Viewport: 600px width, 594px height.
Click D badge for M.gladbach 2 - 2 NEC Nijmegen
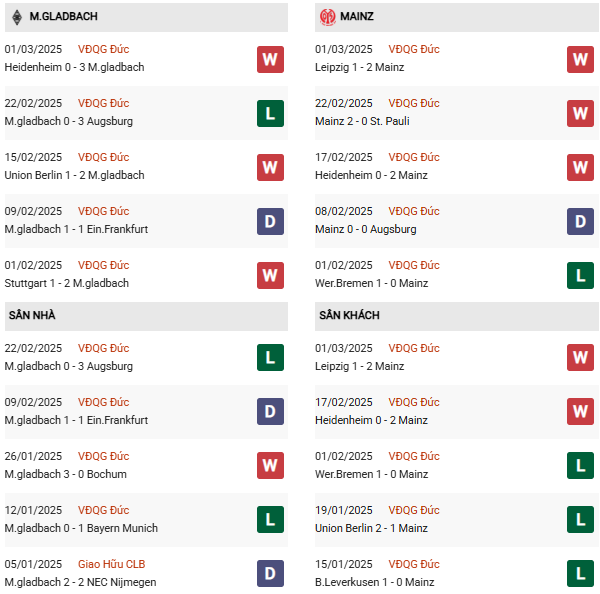270,574
